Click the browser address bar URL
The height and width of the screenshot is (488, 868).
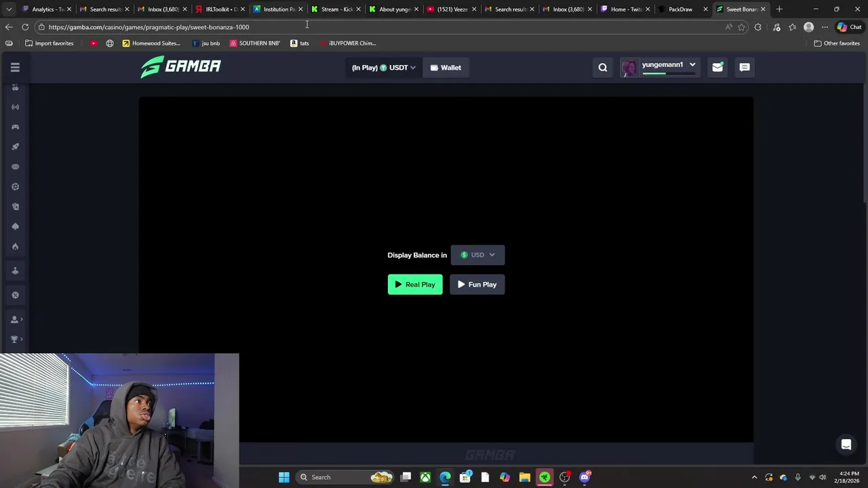(x=149, y=27)
